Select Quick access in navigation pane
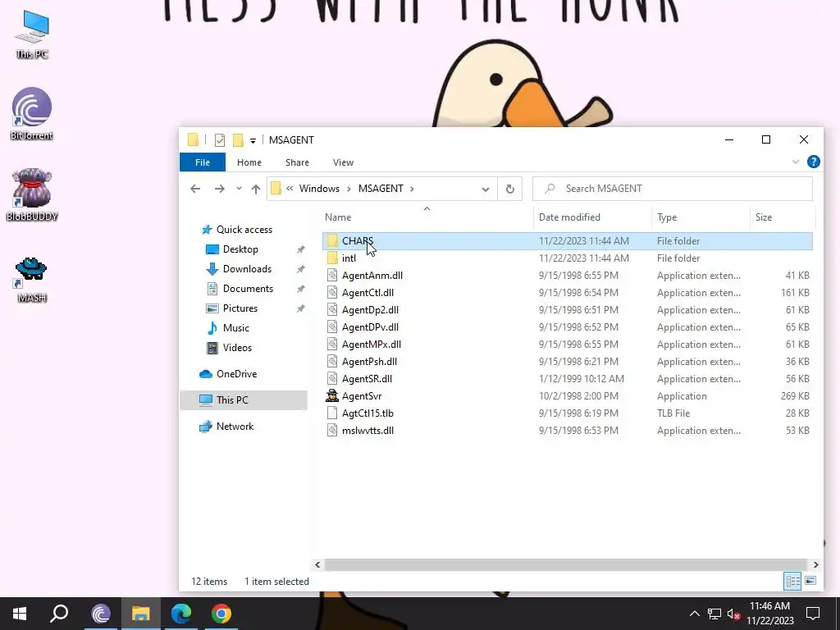The image size is (840, 630). tap(244, 230)
